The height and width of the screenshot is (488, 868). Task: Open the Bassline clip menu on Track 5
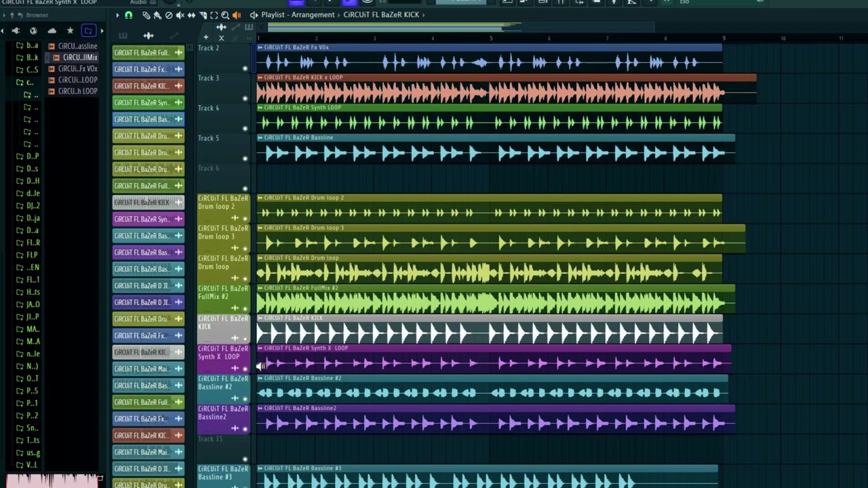point(260,138)
